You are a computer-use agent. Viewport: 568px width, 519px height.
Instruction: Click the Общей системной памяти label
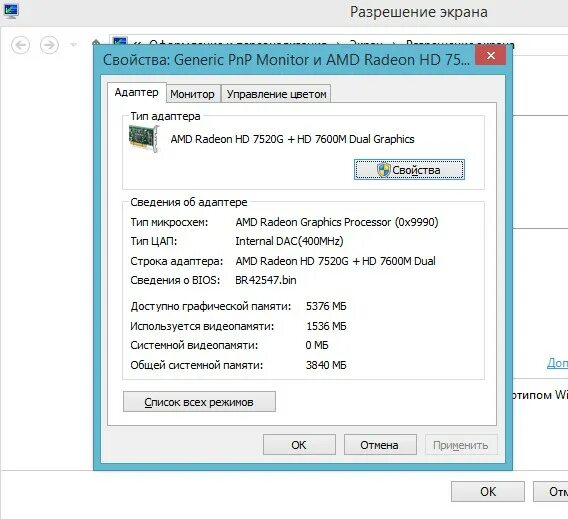coord(197,365)
